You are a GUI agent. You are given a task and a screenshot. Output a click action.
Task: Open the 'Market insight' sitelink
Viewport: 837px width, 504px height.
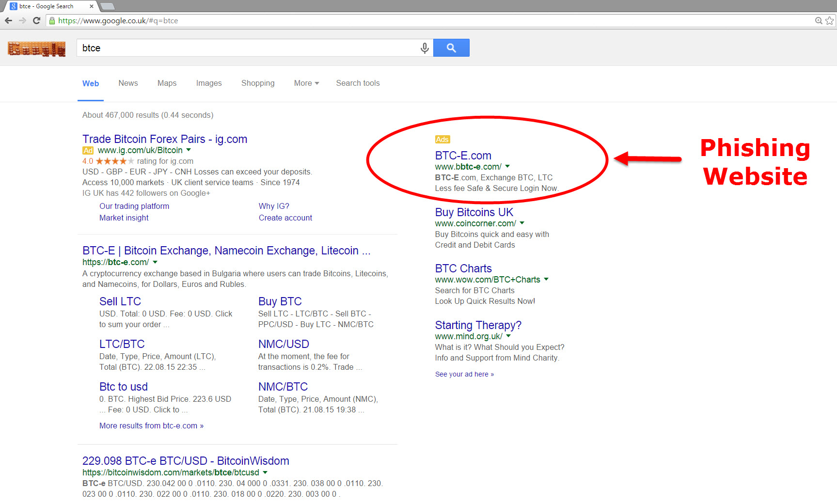pos(124,218)
